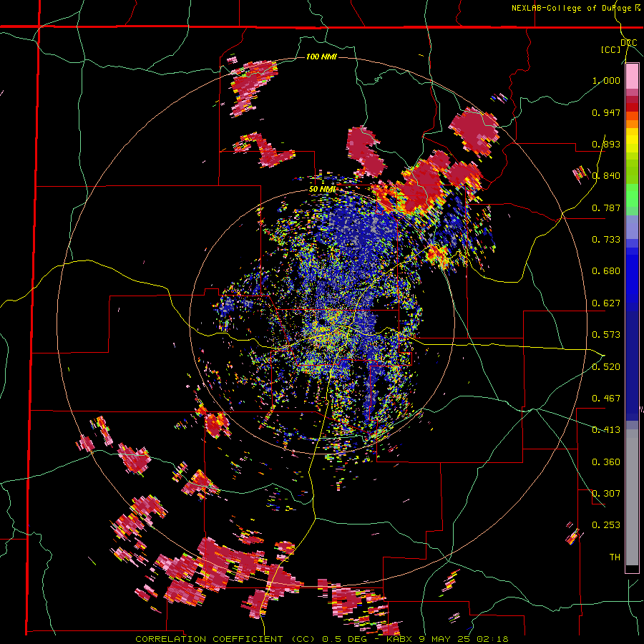Click the 0.5 DEG elevation angle text
Image resolution: width=644 pixels, height=644 pixels.
point(344,639)
